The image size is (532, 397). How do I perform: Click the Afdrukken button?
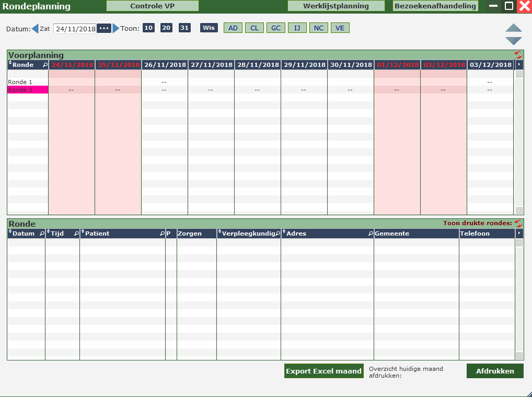point(495,371)
